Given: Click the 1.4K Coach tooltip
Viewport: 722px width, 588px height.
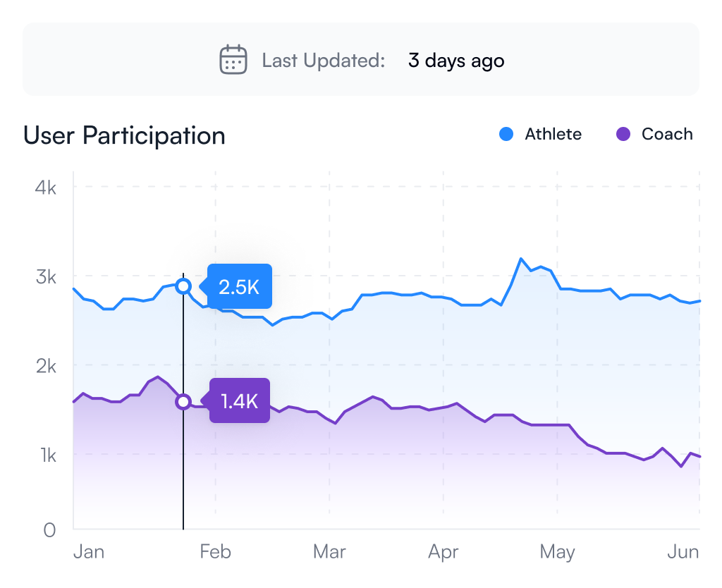Looking at the screenshot, I should [x=240, y=400].
